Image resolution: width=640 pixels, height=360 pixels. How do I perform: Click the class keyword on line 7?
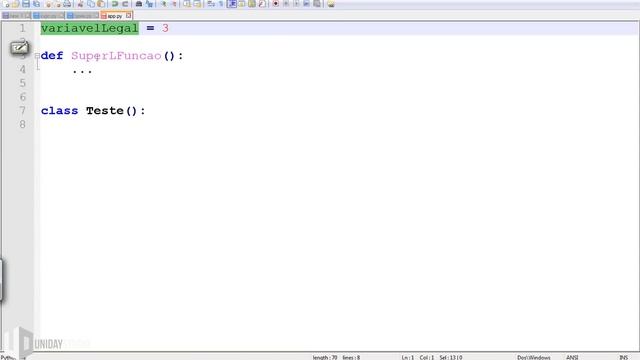[59, 111]
